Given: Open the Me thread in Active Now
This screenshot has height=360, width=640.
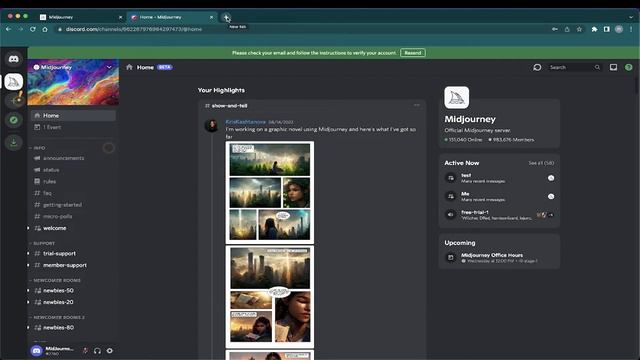Looking at the screenshot, I should coord(499,196).
